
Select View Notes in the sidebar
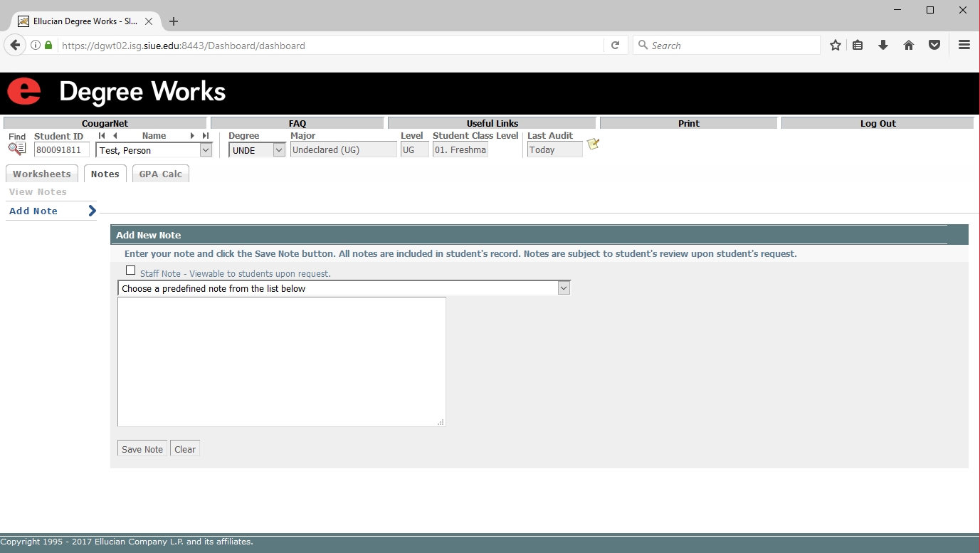point(38,192)
